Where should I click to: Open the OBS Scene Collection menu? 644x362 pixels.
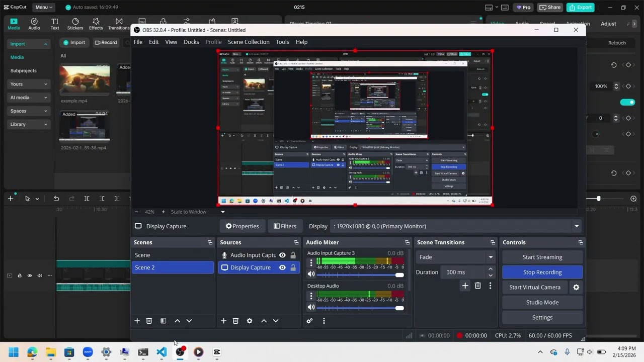point(249,42)
